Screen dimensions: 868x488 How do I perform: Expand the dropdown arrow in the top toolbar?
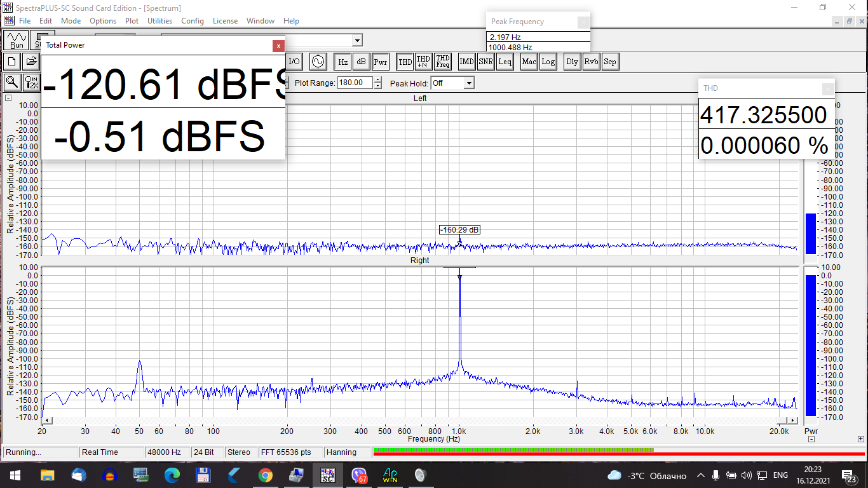point(357,41)
